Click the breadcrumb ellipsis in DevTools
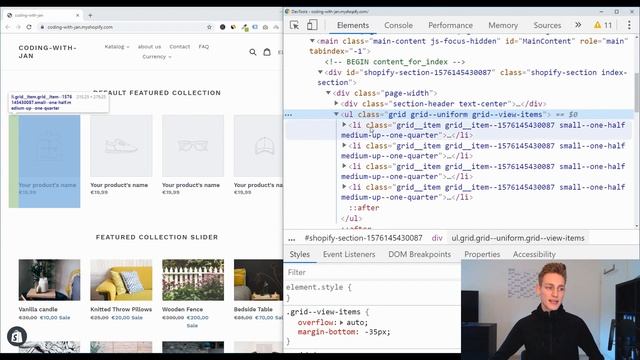The height and width of the screenshot is (360, 640). [291, 238]
